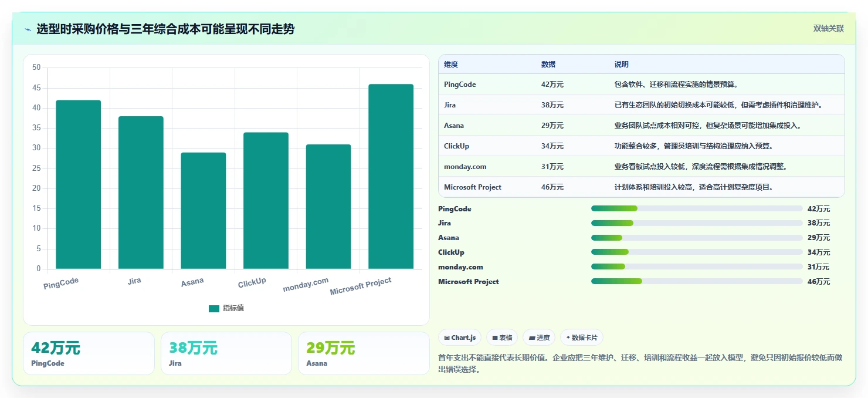The height and width of the screenshot is (398, 868).
Task: Click the monday.com x-axis label
Action: click(306, 285)
